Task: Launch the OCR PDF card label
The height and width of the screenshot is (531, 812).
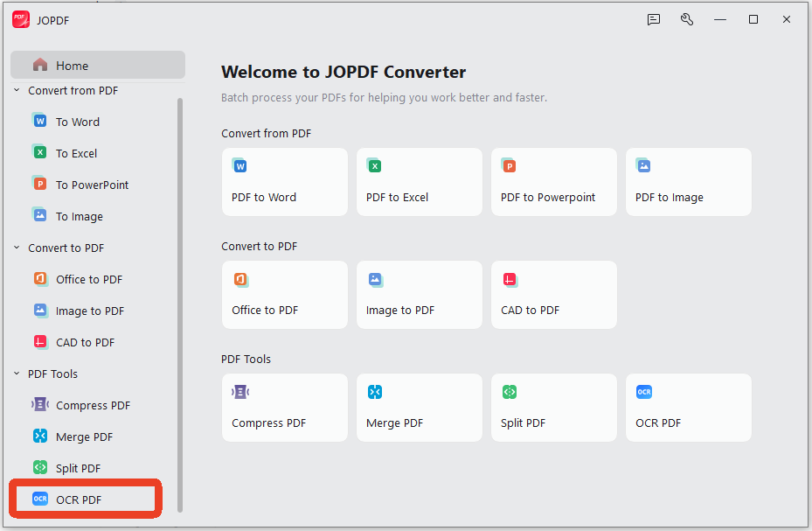Action: tap(658, 423)
